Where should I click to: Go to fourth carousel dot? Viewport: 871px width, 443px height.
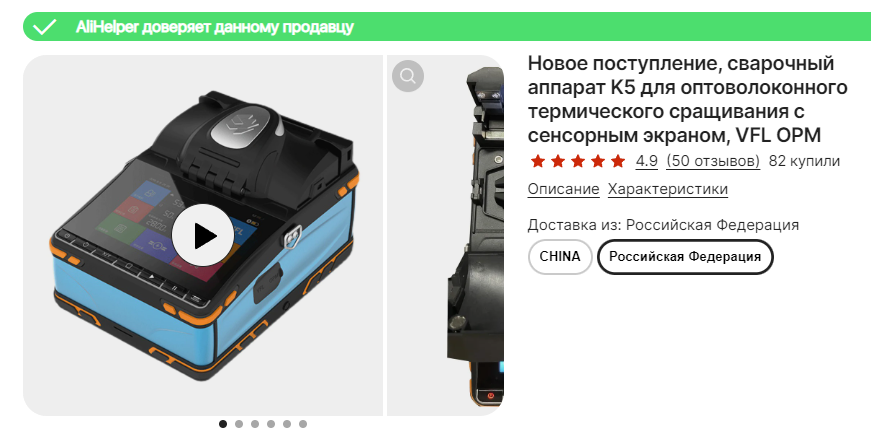pyautogui.click(x=271, y=424)
